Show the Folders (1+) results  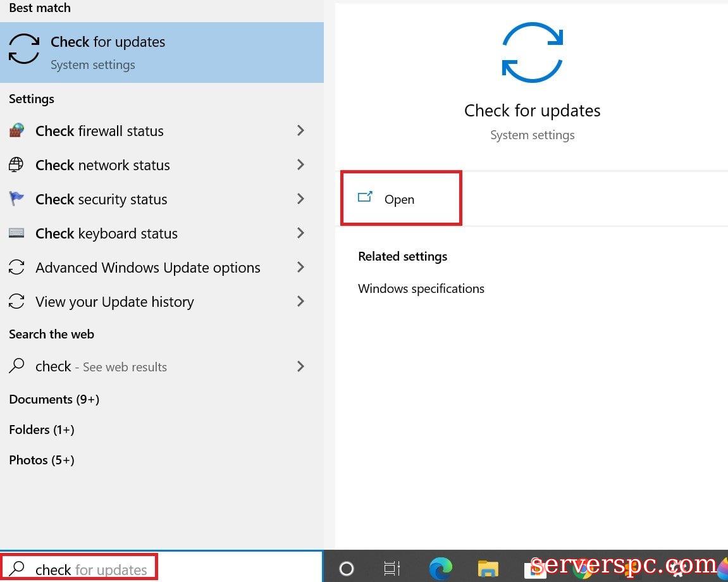coord(42,430)
